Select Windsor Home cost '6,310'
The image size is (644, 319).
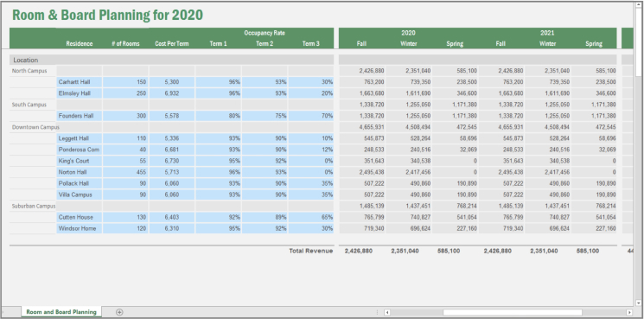(x=172, y=228)
